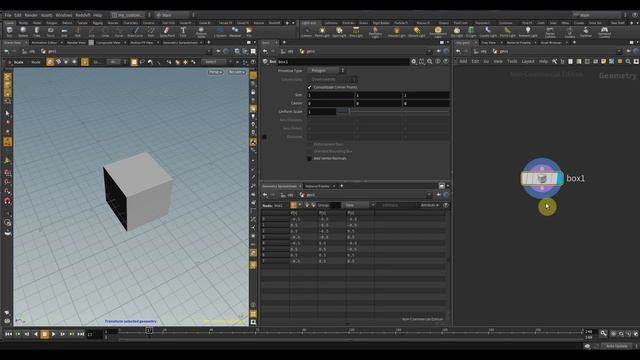
Task: Add an Ambient Light from shelf
Action: pyautogui.click(x=528, y=32)
